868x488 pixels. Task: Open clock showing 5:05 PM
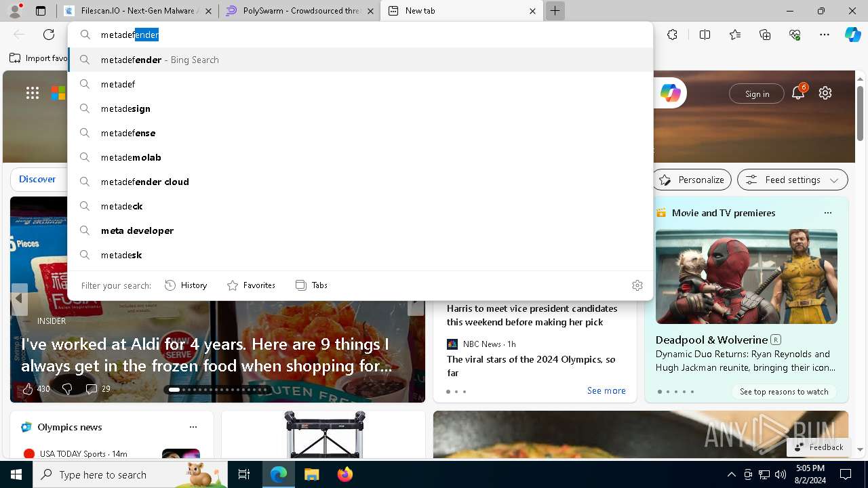[810, 474]
